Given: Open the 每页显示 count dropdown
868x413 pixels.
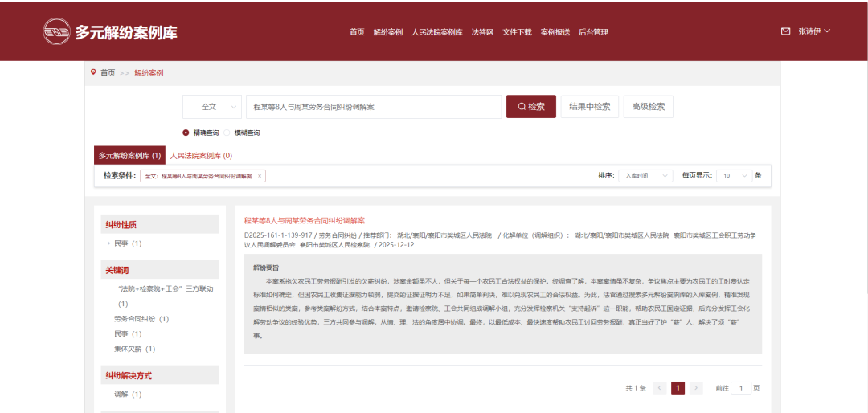Looking at the screenshot, I should (735, 175).
